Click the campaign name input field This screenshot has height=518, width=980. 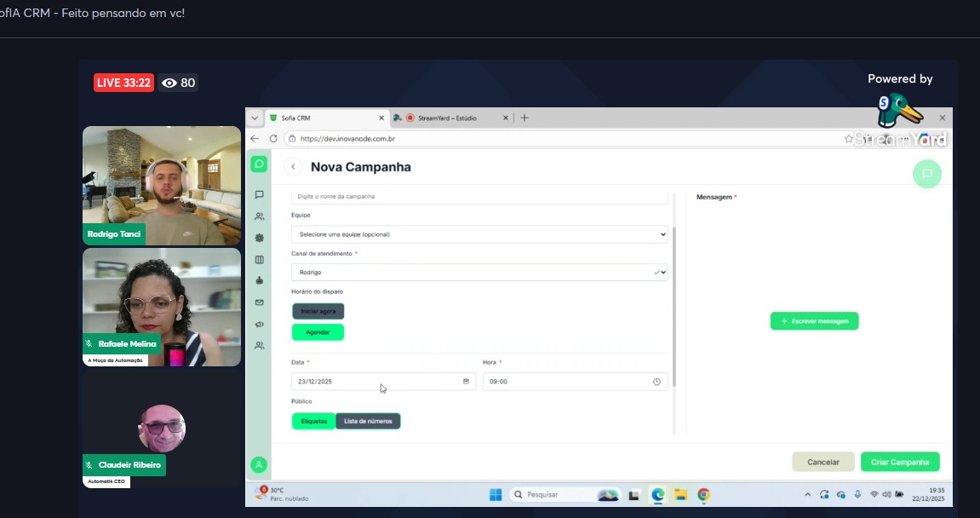479,197
